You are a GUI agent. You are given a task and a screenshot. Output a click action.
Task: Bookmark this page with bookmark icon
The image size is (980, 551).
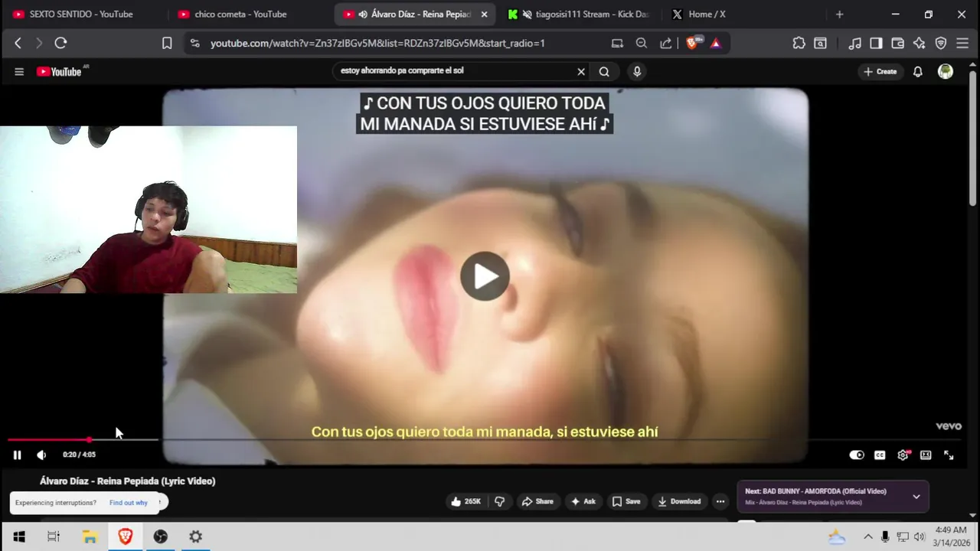(167, 44)
